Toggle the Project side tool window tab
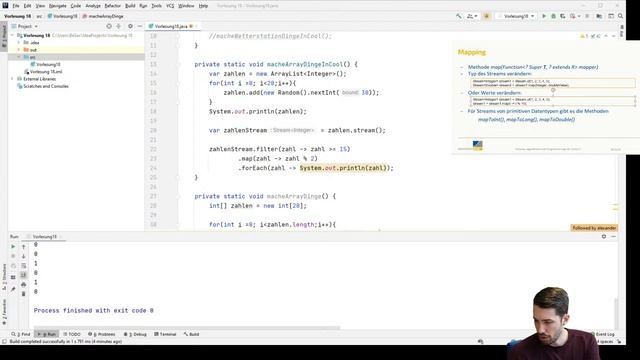The image size is (640, 360). coord(4,36)
